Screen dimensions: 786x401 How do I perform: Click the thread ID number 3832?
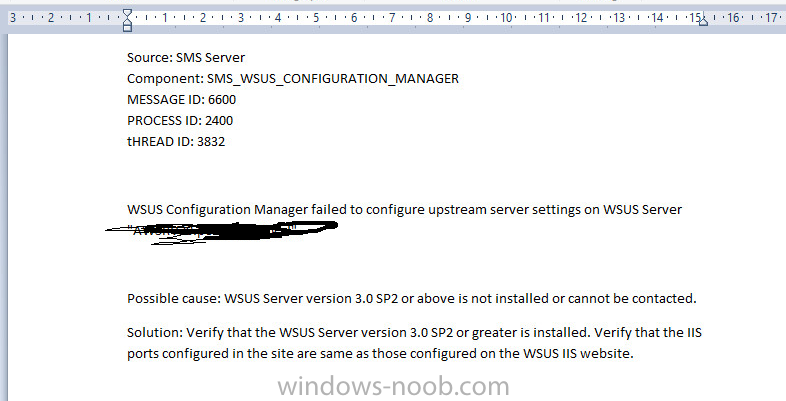[x=211, y=142]
